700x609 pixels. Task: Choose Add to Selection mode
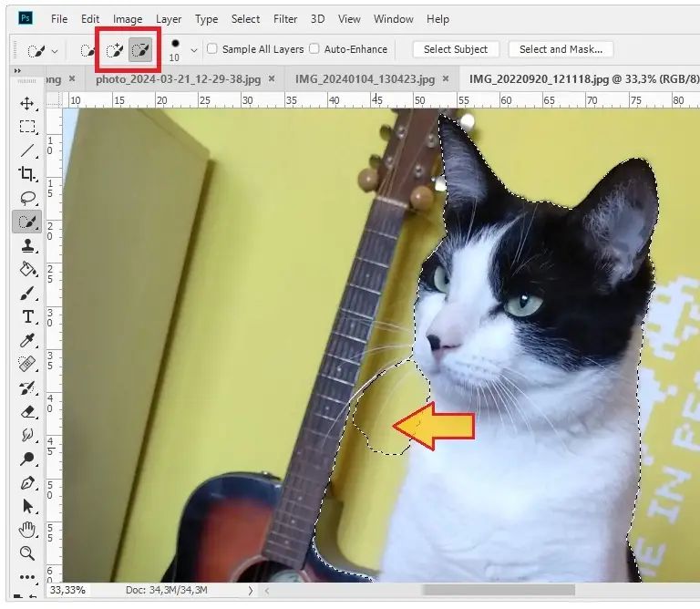[x=114, y=50]
